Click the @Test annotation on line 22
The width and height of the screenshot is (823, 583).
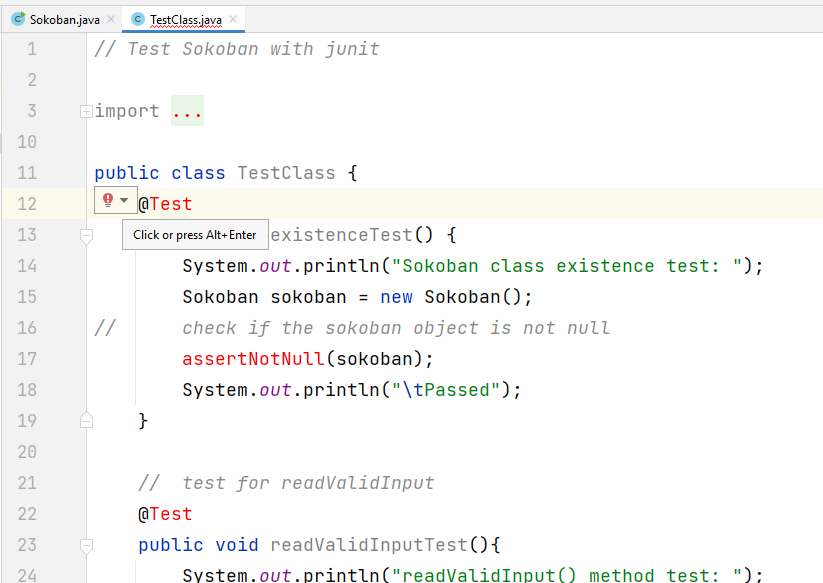[165, 514]
